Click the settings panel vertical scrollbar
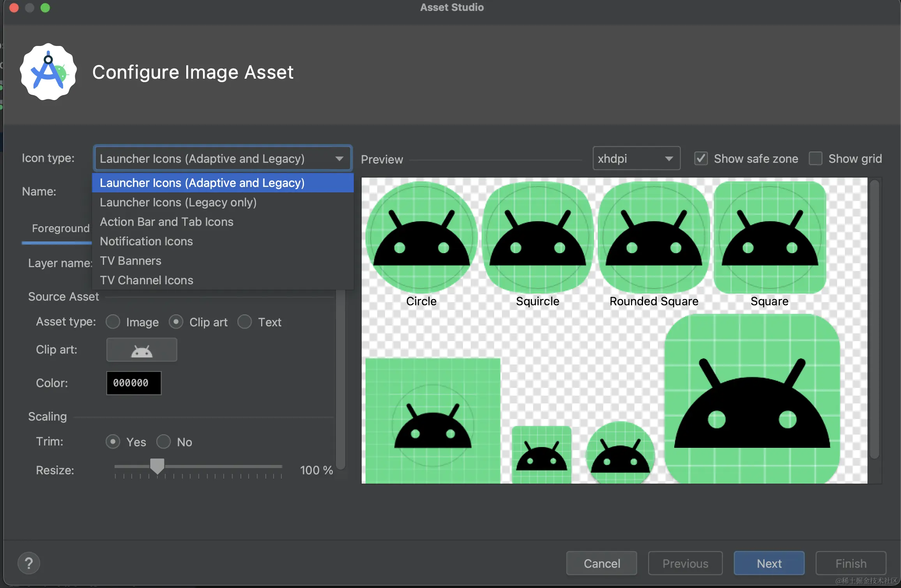901x588 pixels. pyautogui.click(x=341, y=380)
